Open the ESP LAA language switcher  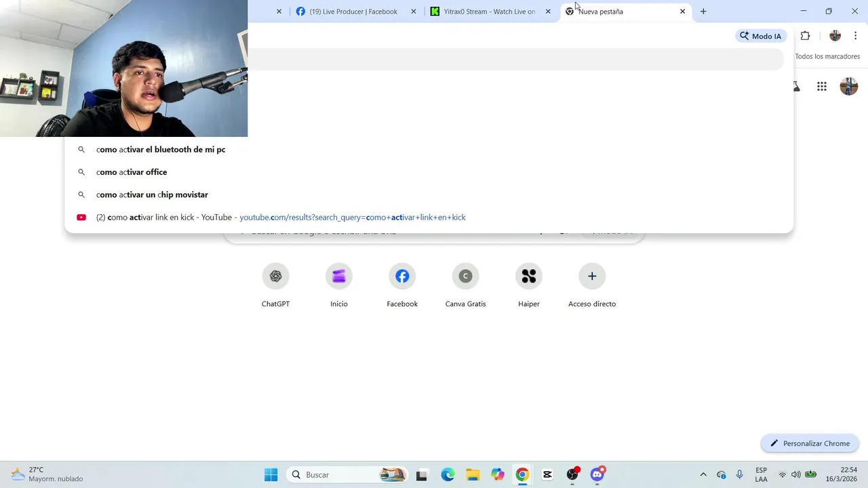pyautogui.click(x=761, y=474)
